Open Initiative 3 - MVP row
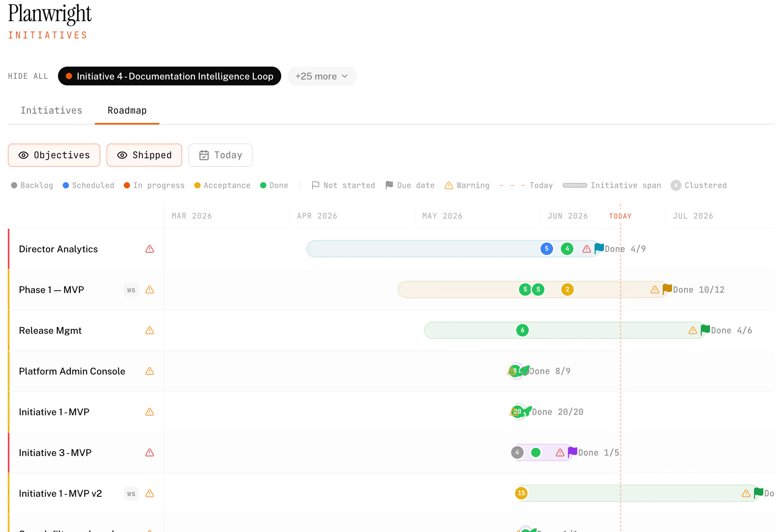 (x=55, y=453)
